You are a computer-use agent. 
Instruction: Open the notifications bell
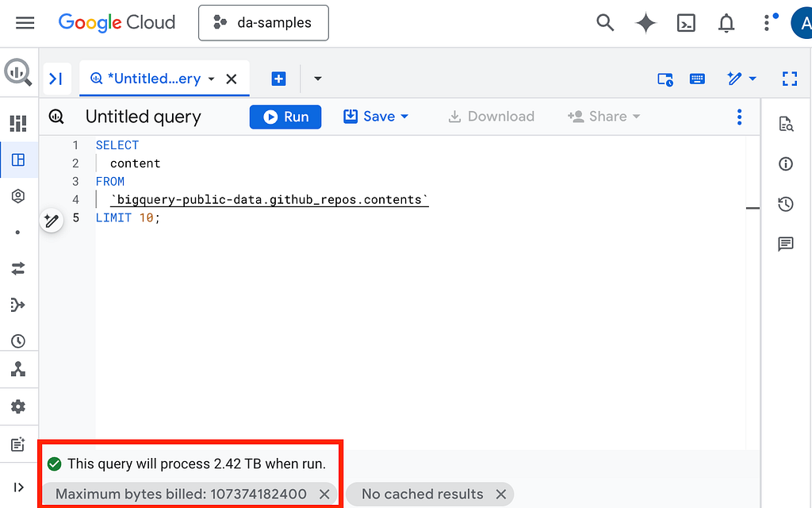(726, 23)
